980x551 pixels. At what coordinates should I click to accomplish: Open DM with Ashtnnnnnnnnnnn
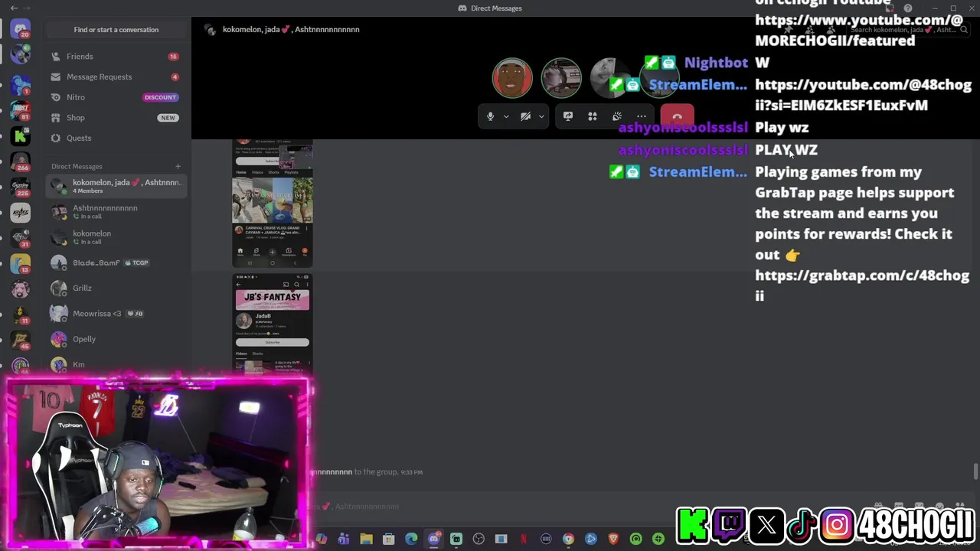point(116,211)
